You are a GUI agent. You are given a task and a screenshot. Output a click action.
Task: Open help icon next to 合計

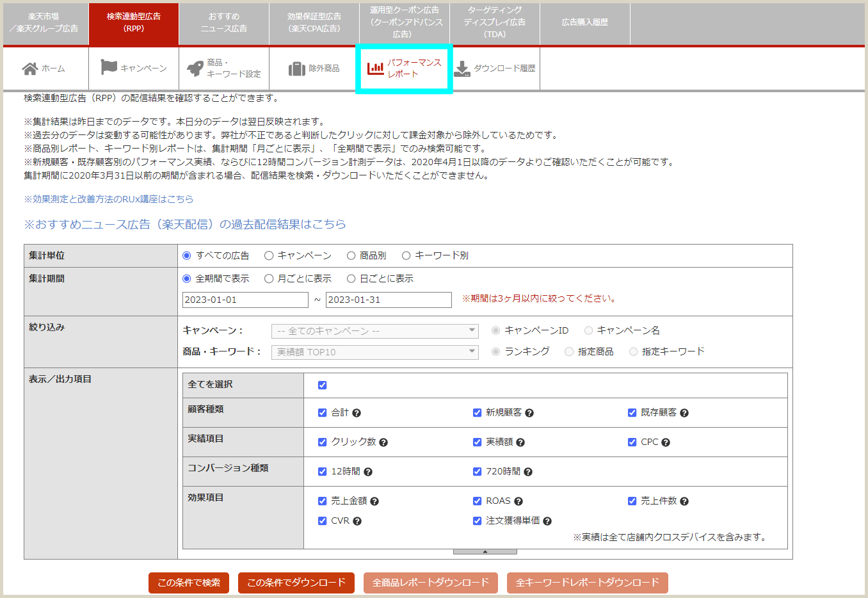click(357, 413)
